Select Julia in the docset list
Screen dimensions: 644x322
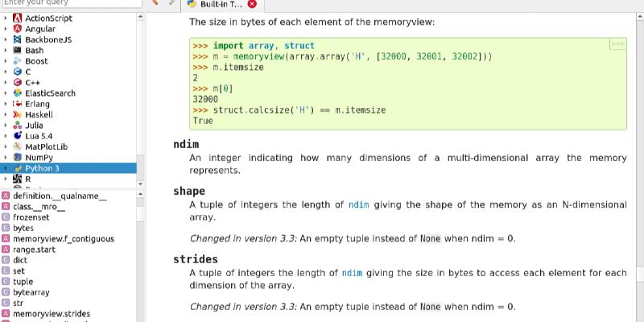point(34,126)
